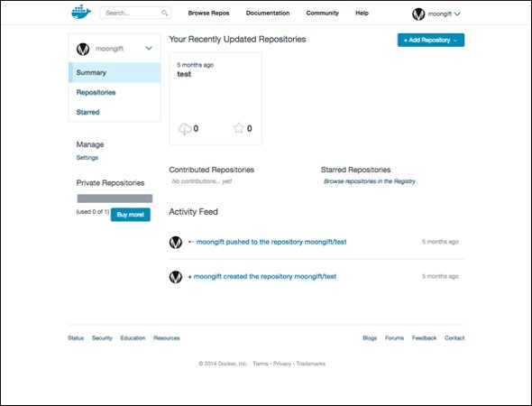Viewport: 532px width, 406px height.
Task: Open the Security footer link
Action: (102, 338)
